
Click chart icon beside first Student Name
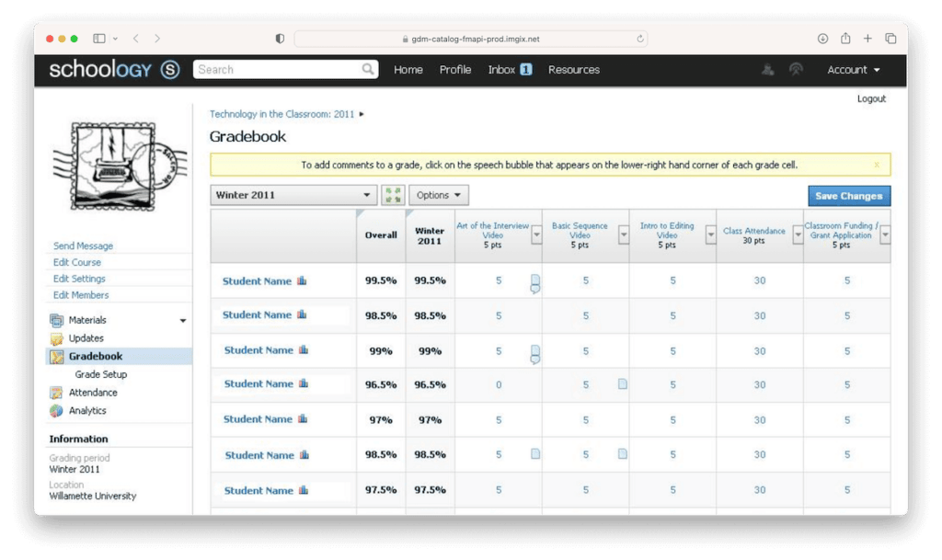302,280
